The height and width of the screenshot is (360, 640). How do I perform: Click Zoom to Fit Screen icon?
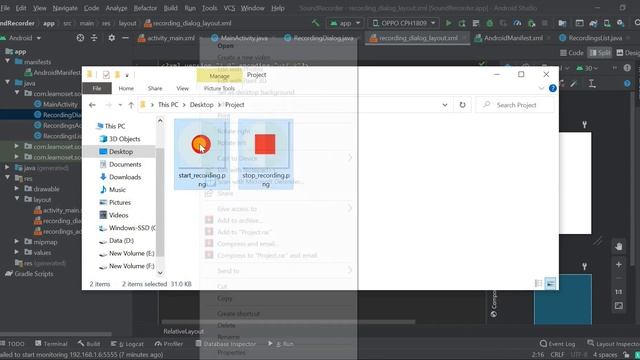coord(619,306)
